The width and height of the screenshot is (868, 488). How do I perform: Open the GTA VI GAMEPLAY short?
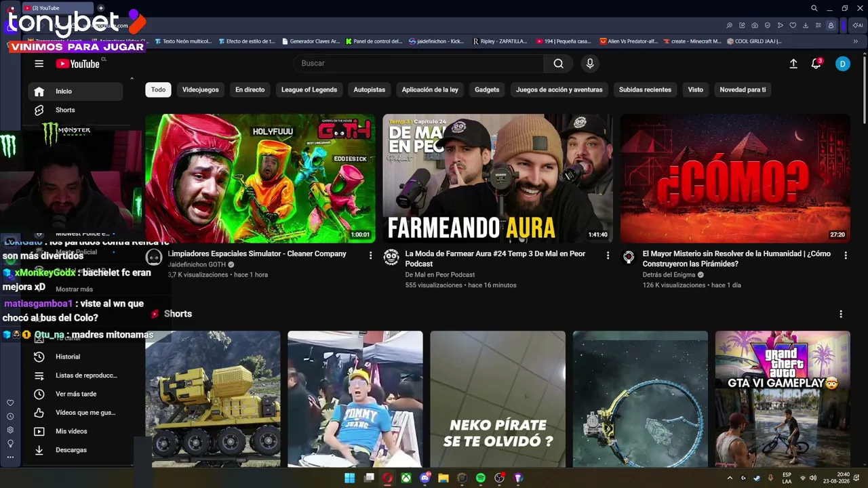click(783, 399)
